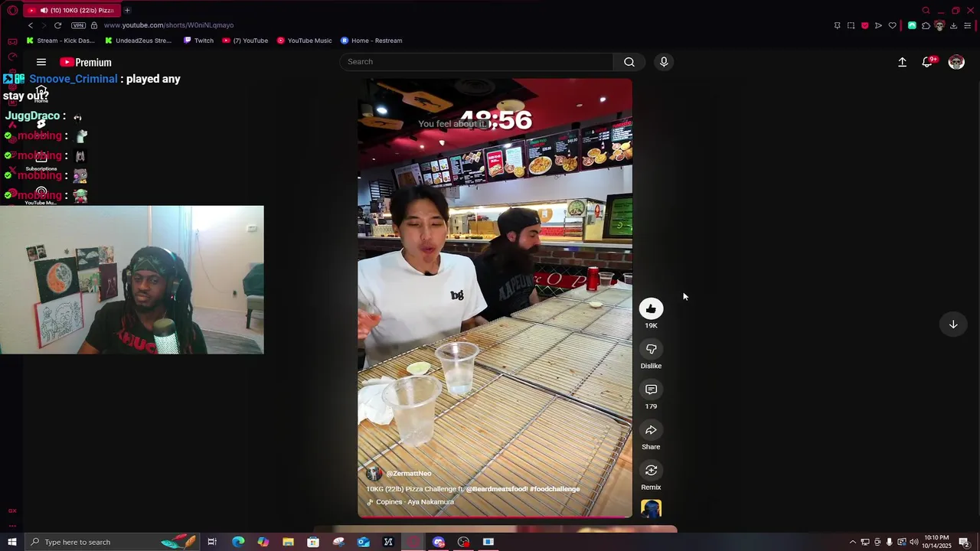980x551 pixels.
Task: Open the volume control in the tray
Action: 914,542
